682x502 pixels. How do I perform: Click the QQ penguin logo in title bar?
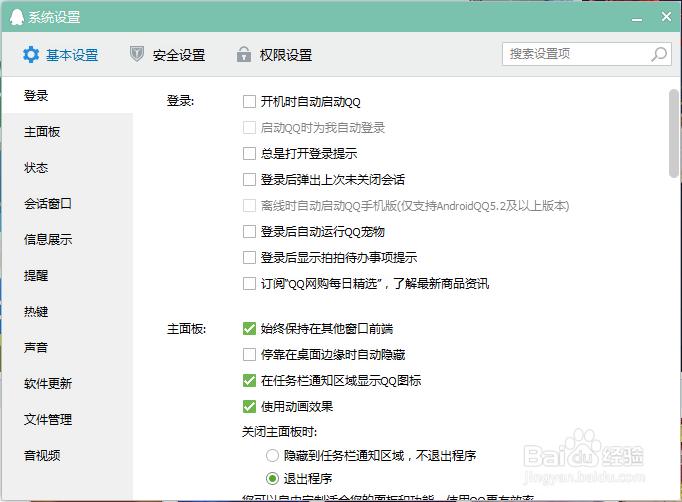pos(17,17)
